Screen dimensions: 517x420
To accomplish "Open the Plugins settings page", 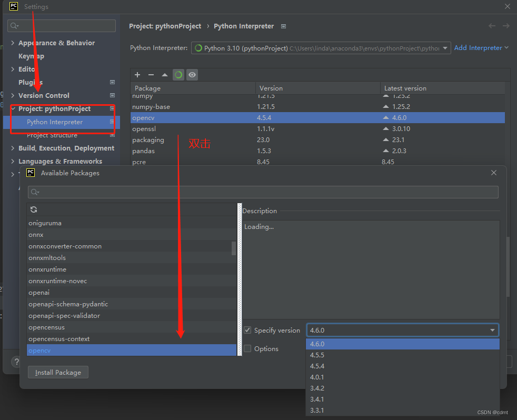I will (31, 83).
